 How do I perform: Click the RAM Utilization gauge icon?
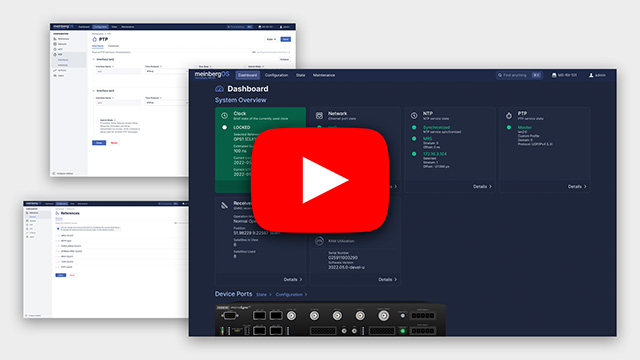coord(319,241)
